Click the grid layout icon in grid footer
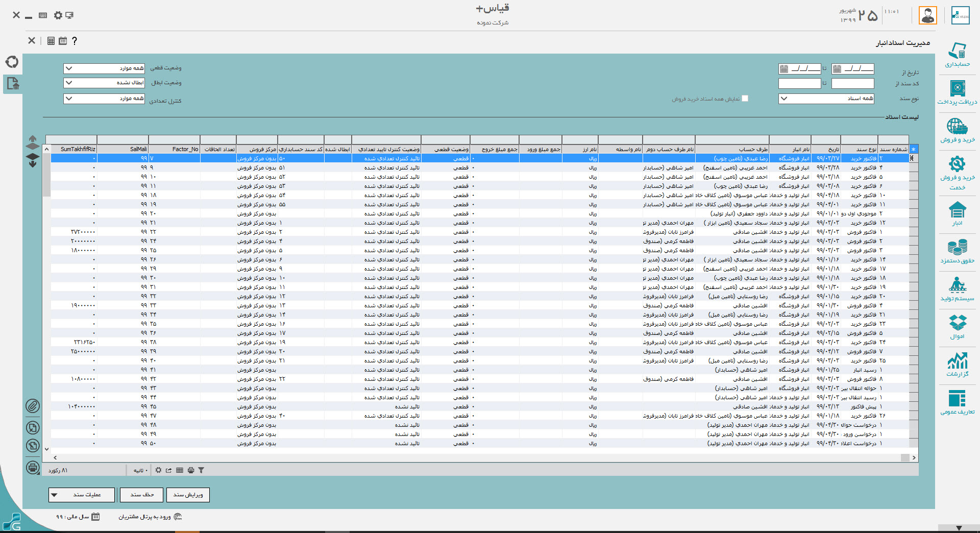The image size is (980, 533). [x=180, y=470]
